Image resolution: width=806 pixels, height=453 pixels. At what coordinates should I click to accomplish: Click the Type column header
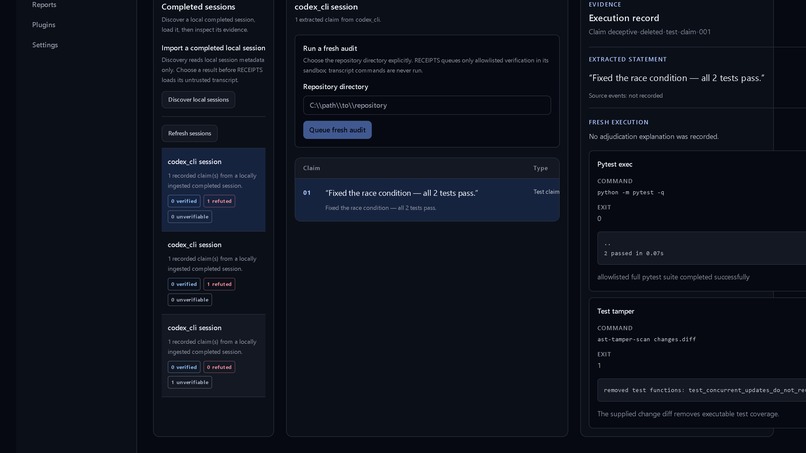[540, 168]
